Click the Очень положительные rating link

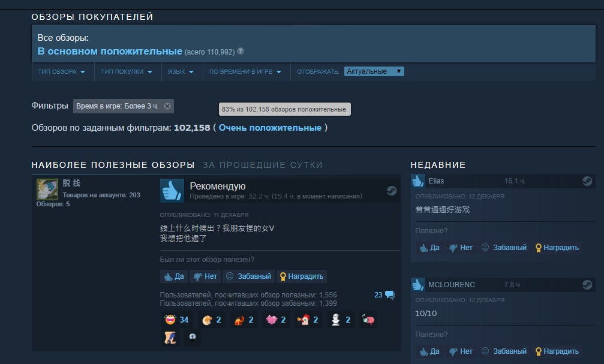tap(270, 128)
